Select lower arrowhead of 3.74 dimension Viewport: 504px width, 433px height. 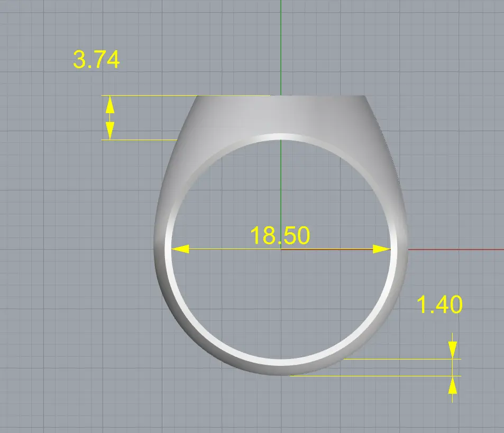pos(109,131)
